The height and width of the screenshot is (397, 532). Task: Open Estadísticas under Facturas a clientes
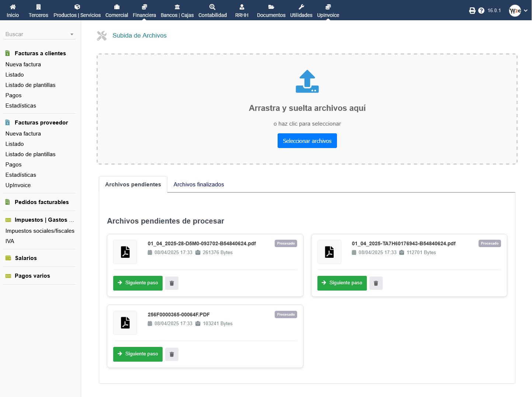click(x=21, y=106)
